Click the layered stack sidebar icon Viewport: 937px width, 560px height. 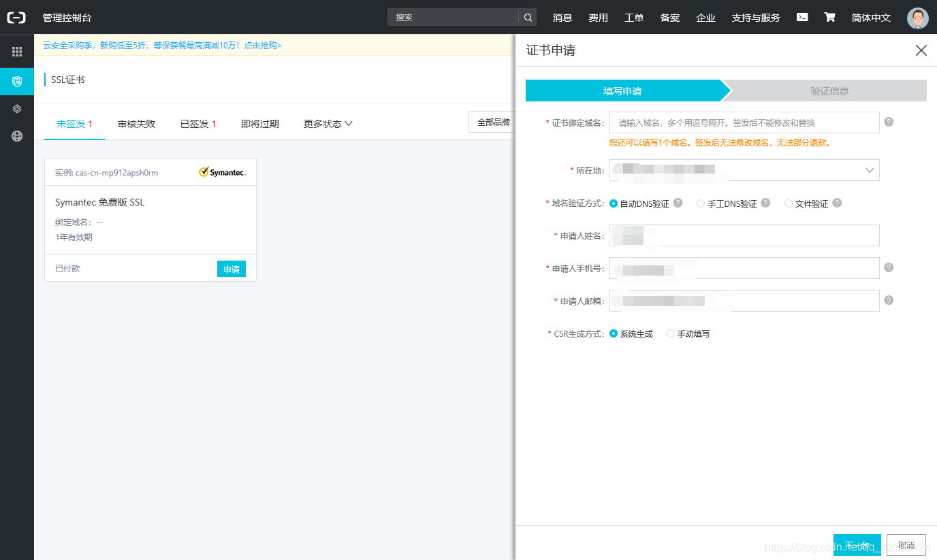point(17,109)
